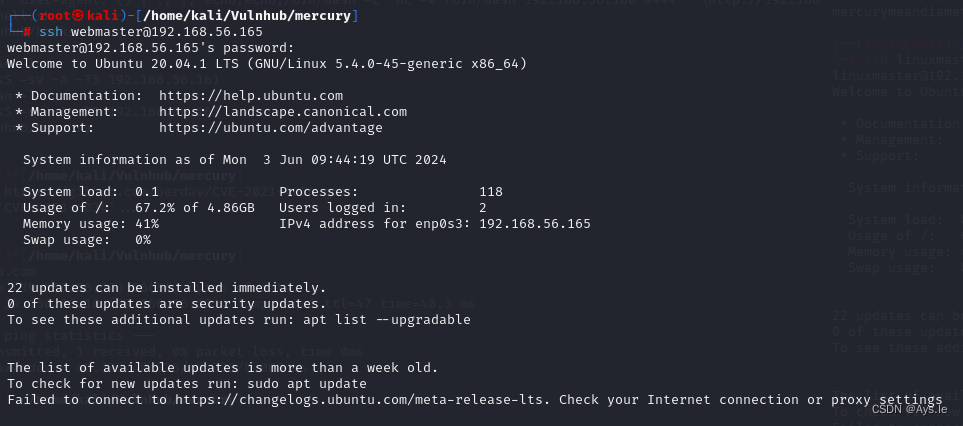This screenshot has height=426, width=963.
Task: Click the System information timestamp line
Action: click(x=235, y=160)
